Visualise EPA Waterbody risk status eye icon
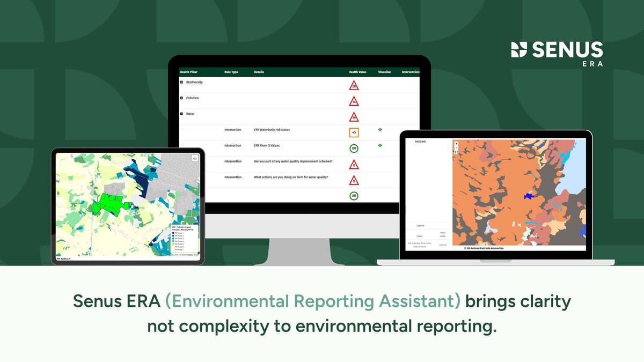 [380, 130]
